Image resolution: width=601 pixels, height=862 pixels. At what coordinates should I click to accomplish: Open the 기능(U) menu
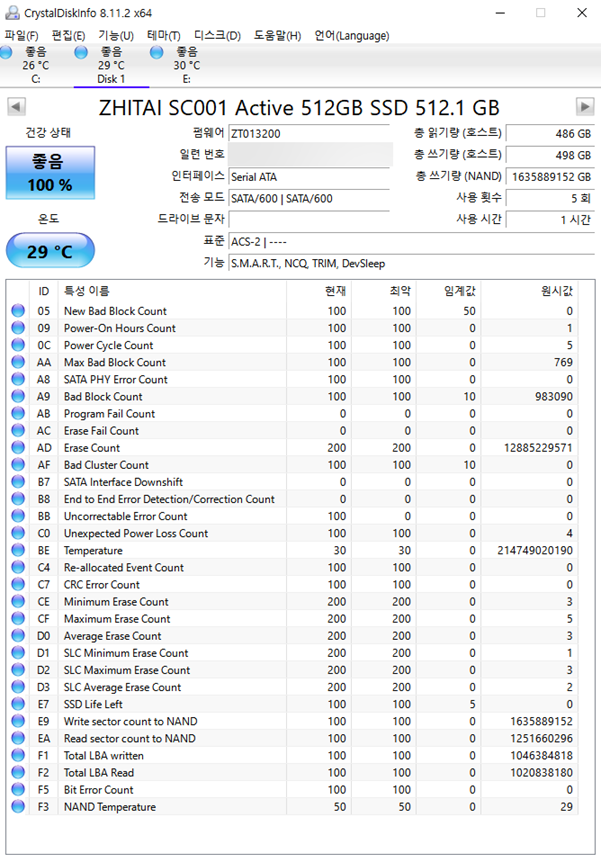116,36
